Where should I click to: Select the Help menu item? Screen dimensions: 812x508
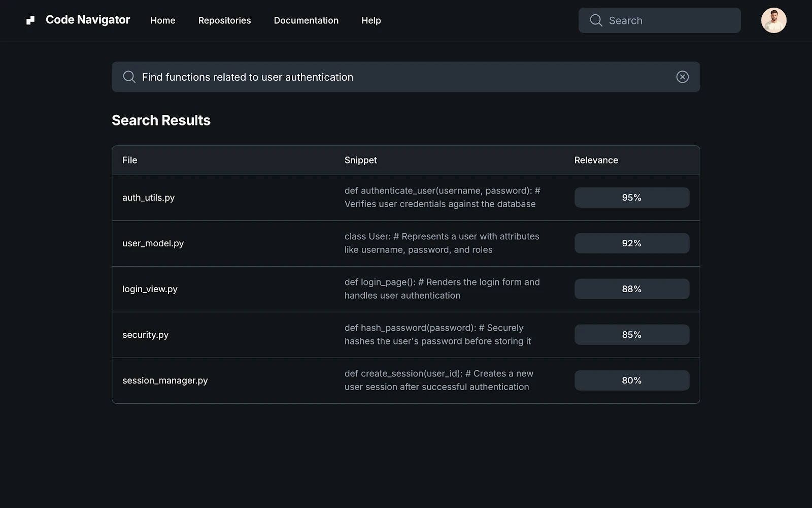(x=371, y=20)
